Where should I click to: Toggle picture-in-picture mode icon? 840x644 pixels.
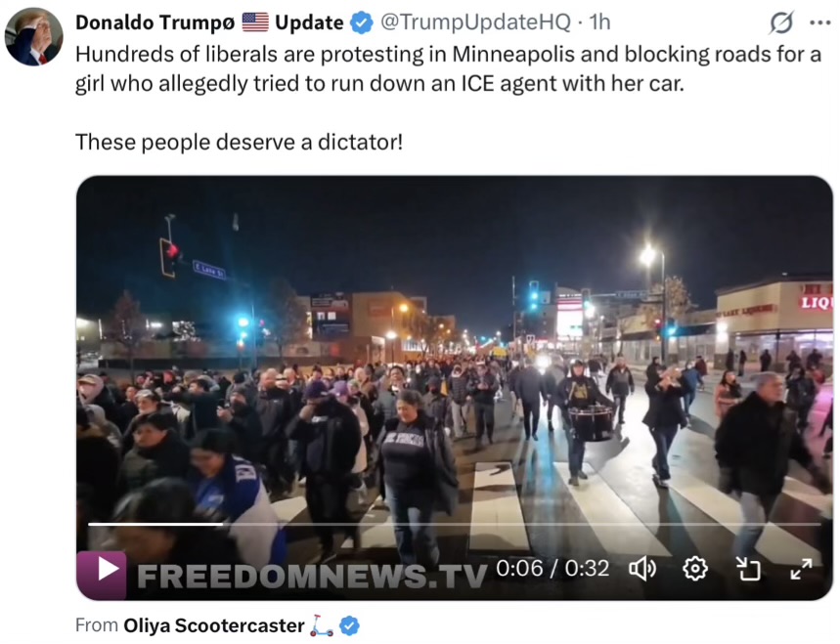tap(748, 569)
